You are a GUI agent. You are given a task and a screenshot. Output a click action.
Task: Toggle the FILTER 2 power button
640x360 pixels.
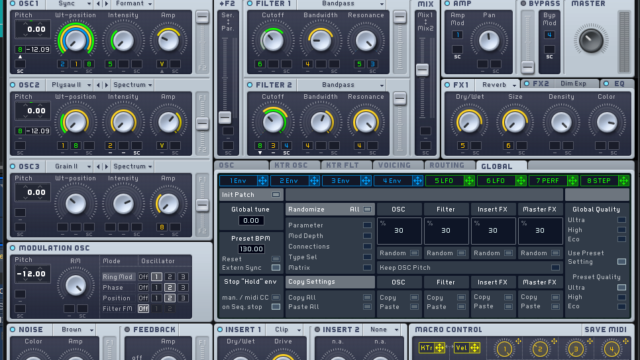pyautogui.click(x=250, y=85)
